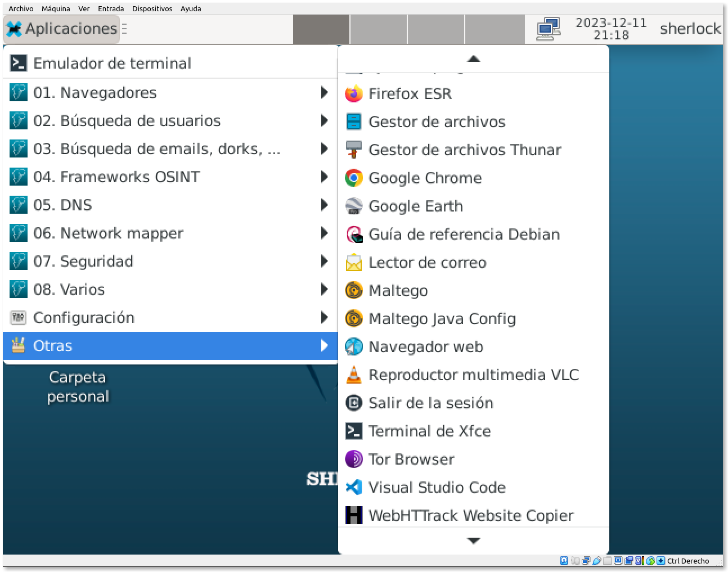Viewport: 728px width, 572px height.
Task: Click the Configuración settings icon
Action: 19,317
